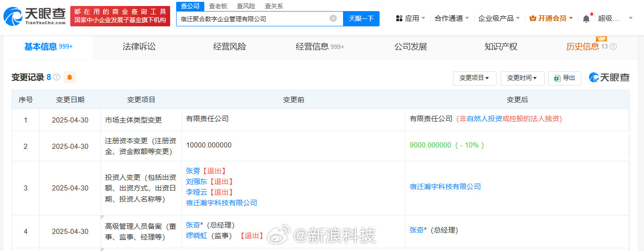Switch to the 基本信息 tab
The image size is (644, 251).
pyautogui.click(x=48, y=47)
